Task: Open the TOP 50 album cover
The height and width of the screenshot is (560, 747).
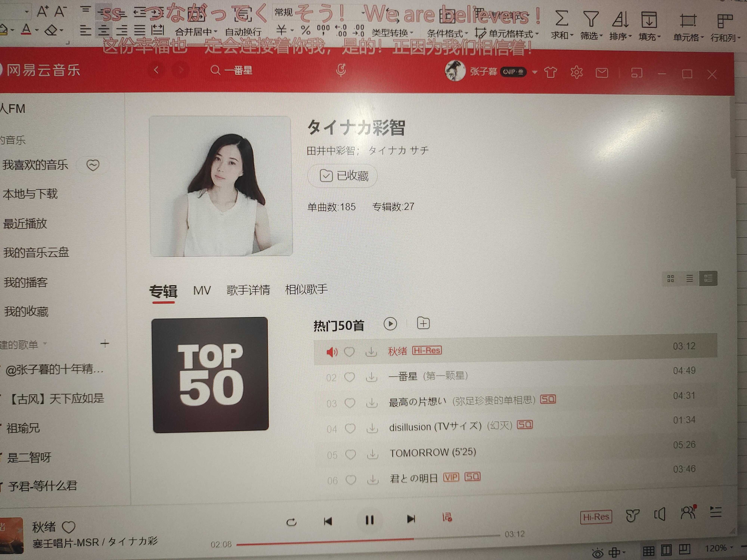Action: [210, 375]
